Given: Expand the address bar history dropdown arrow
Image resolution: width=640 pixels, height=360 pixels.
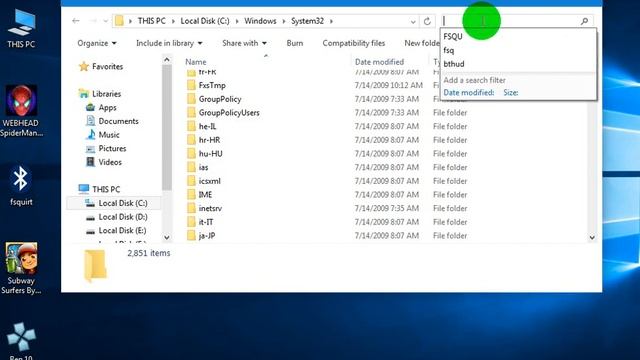Looking at the screenshot, I should tap(413, 21).
